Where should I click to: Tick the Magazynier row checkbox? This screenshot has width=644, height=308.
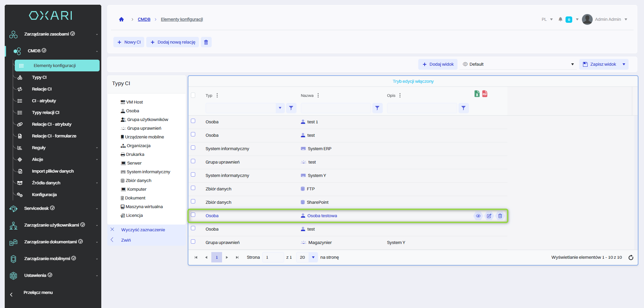pyautogui.click(x=193, y=242)
